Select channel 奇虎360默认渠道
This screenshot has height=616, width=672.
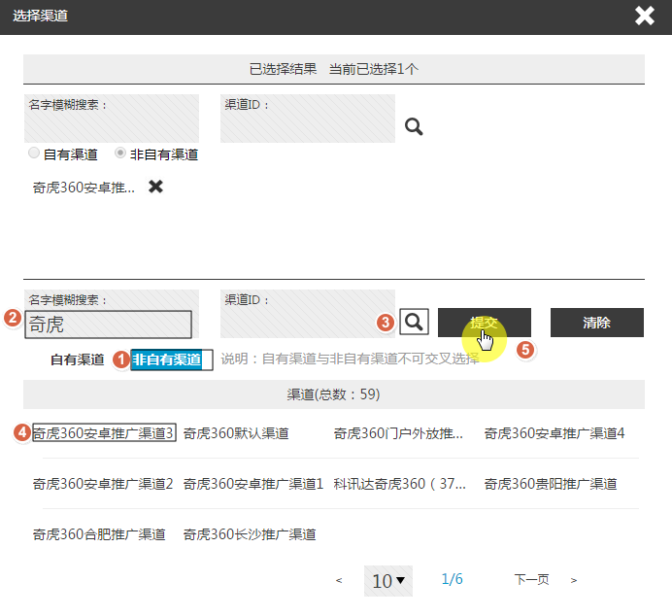(x=236, y=433)
